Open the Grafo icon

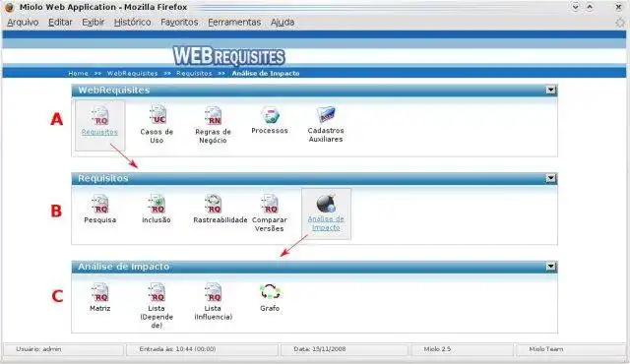coord(270,292)
